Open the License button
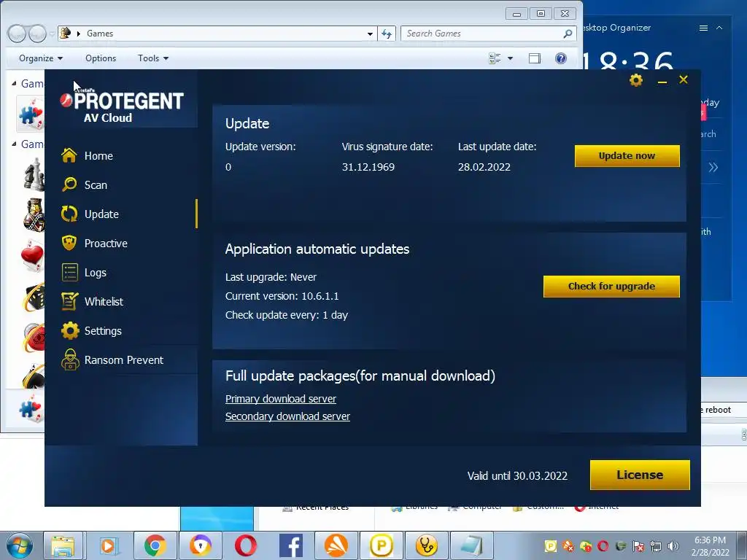 point(640,475)
